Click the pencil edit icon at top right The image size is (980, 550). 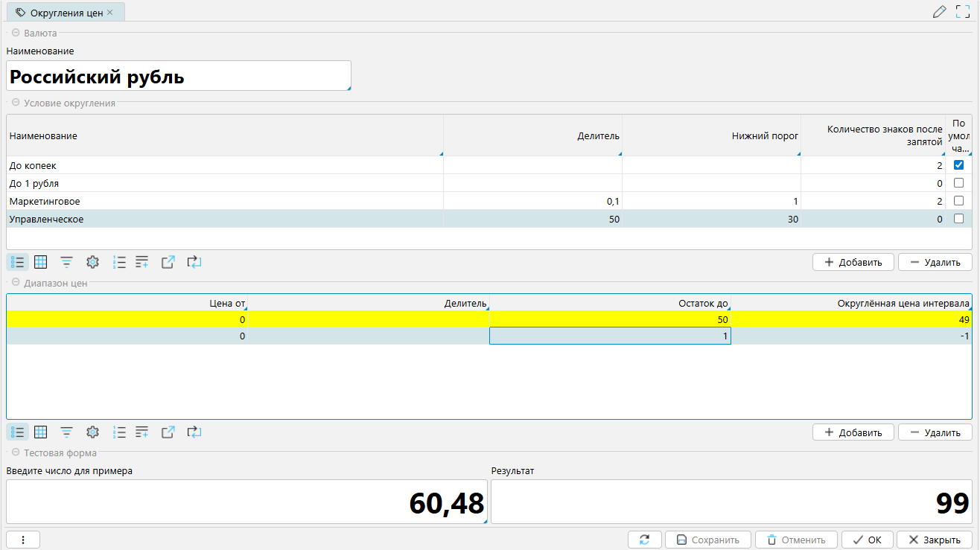pos(939,12)
